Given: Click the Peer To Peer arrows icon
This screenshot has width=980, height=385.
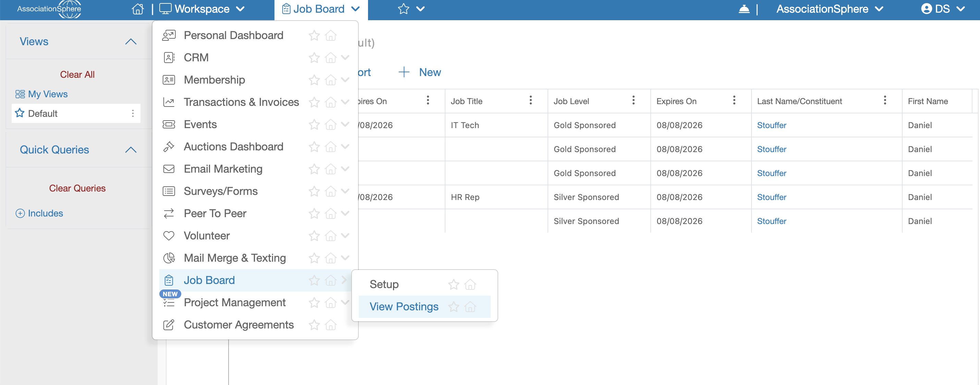Looking at the screenshot, I should pos(169,213).
